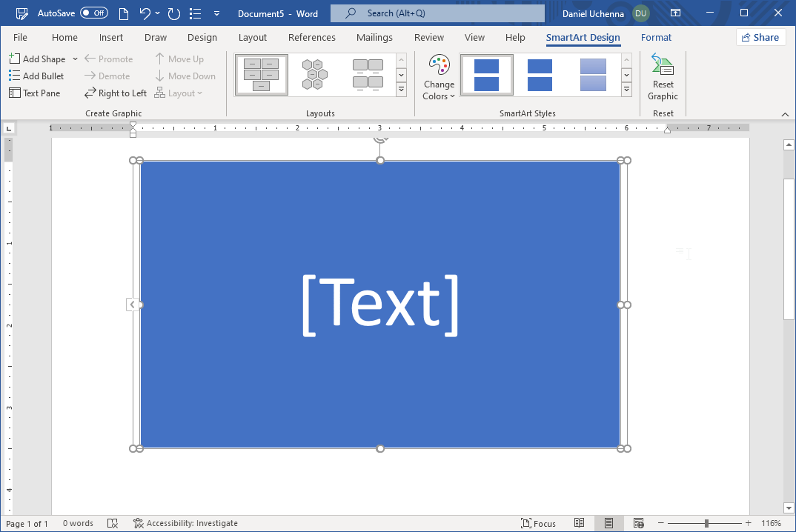Open the SmartArt Styles gallery dropdown

[626, 88]
